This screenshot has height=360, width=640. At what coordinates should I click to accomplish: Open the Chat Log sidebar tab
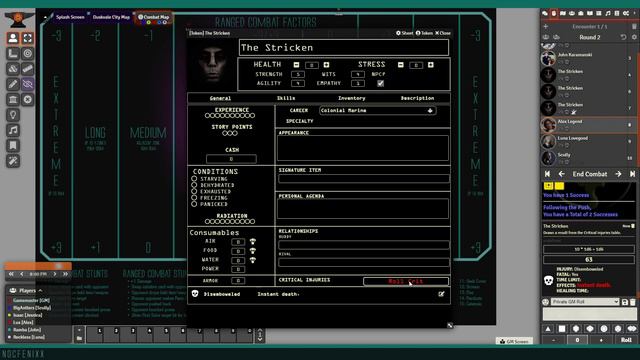[x=545, y=13]
